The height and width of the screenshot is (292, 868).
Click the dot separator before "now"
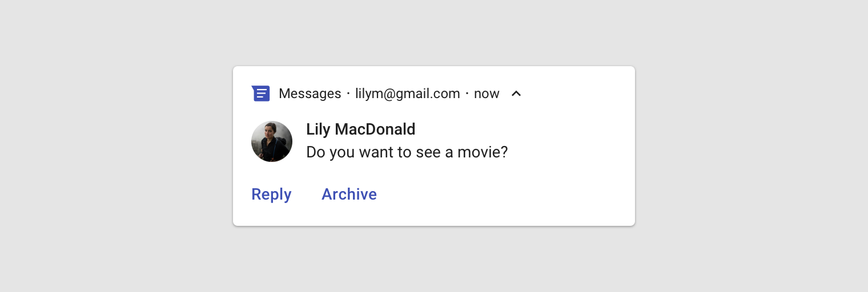click(467, 94)
